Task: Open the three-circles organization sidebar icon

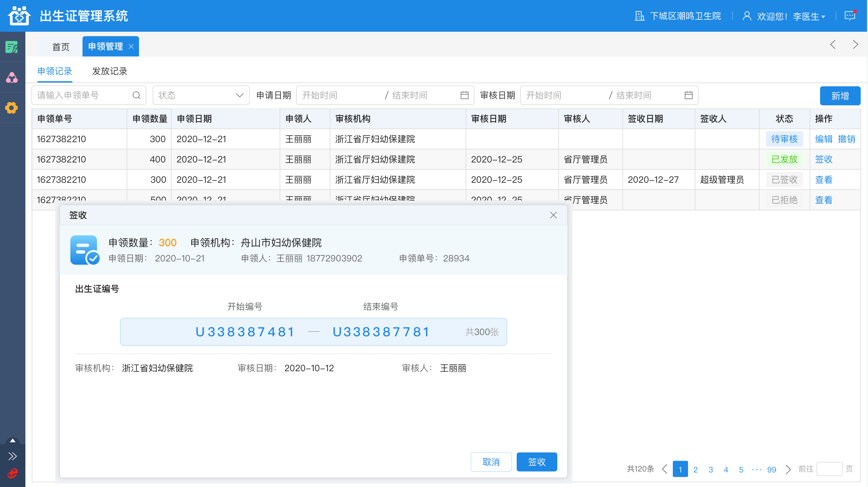Action: click(x=12, y=77)
